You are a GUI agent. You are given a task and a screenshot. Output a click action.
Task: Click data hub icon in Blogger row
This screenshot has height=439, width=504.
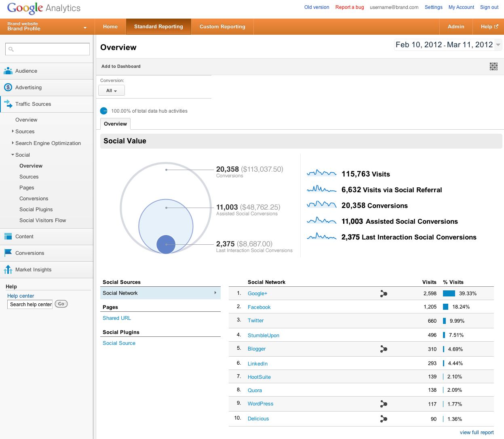click(384, 349)
